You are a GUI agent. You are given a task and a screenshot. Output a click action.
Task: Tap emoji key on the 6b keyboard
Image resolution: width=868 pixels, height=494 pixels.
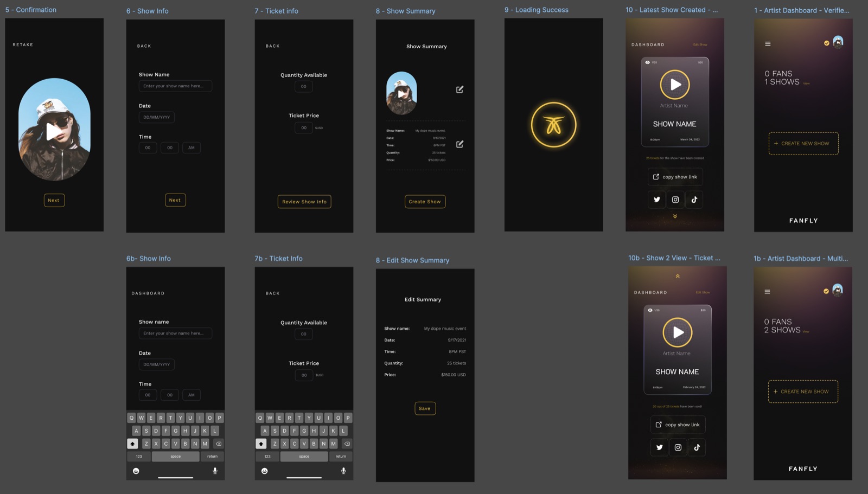136,471
